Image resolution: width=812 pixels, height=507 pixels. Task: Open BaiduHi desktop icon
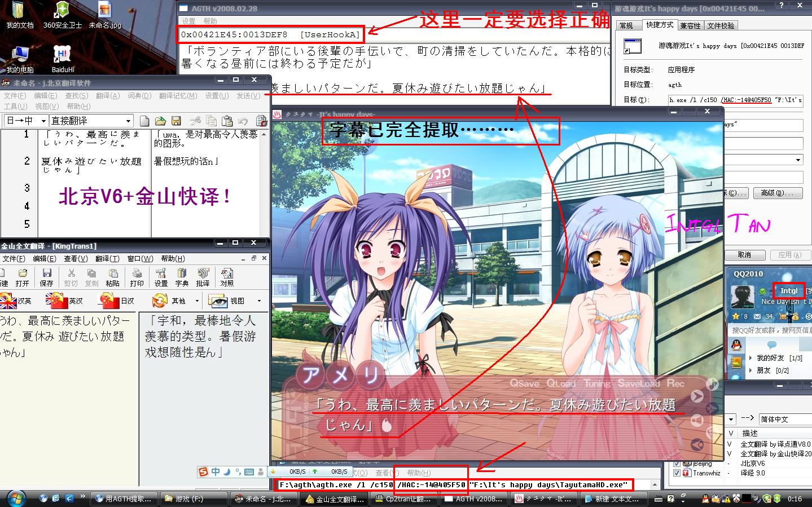click(x=63, y=60)
